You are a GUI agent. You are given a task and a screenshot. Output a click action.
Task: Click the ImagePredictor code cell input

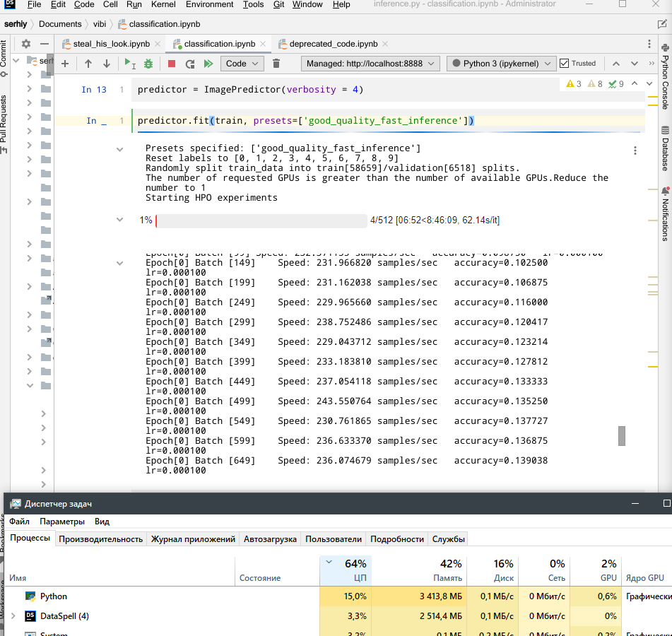[x=388, y=90]
